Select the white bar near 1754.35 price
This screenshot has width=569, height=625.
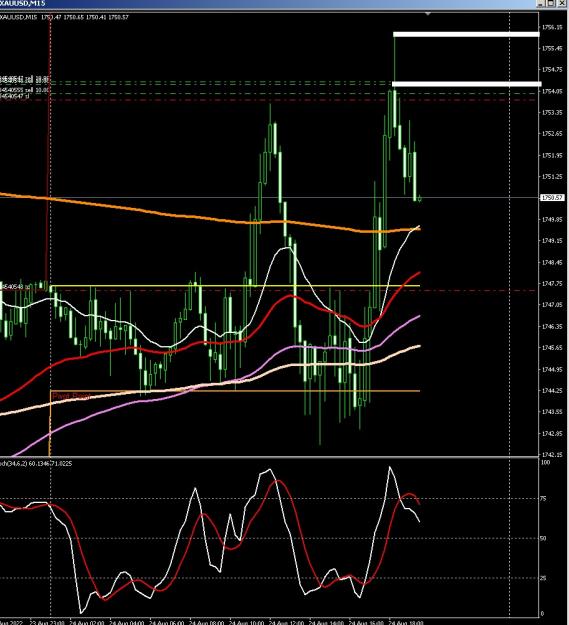[467, 84]
